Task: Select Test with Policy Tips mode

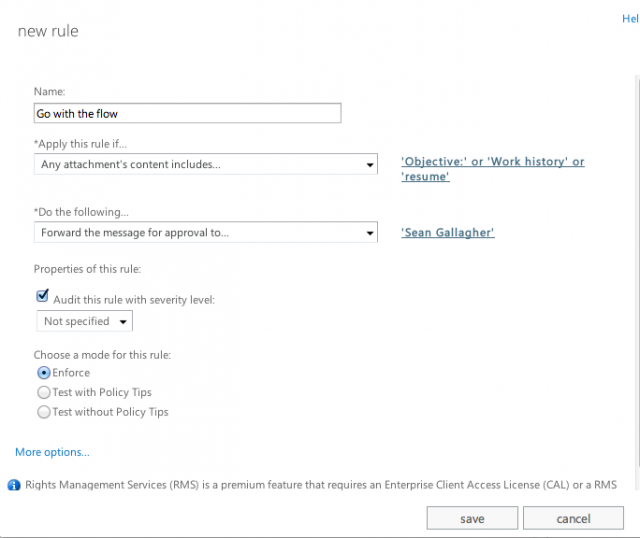Action: (44, 392)
